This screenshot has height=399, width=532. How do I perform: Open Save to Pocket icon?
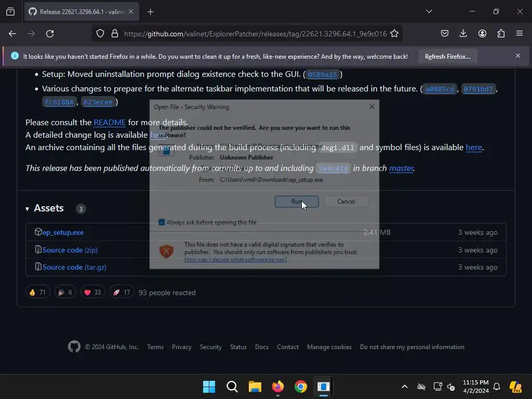(x=445, y=33)
